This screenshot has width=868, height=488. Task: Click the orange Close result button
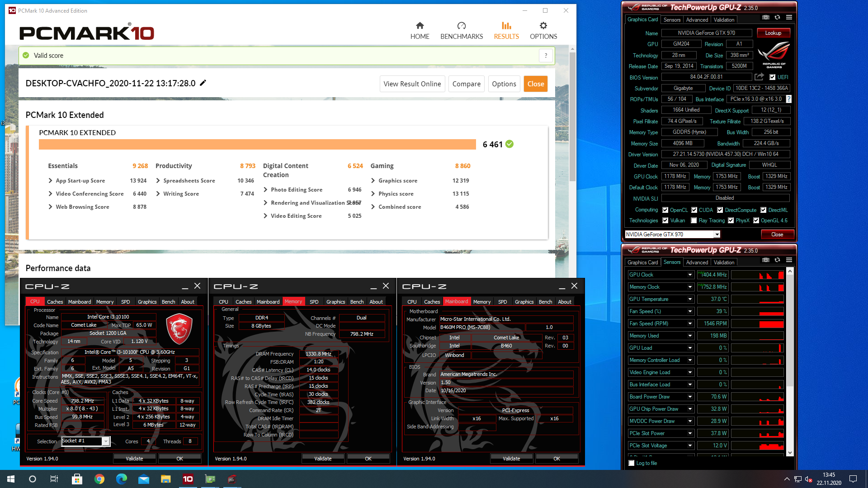[535, 84]
